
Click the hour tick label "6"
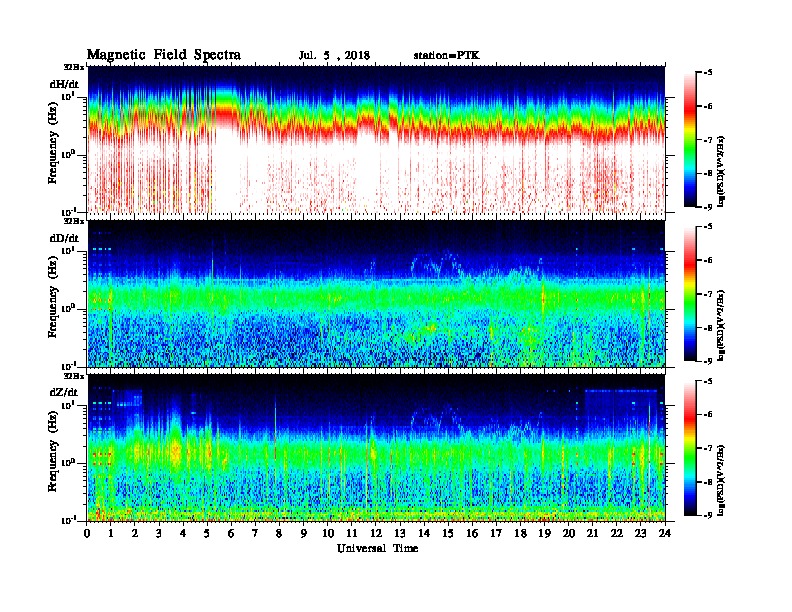pyautogui.click(x=231, y=533)
